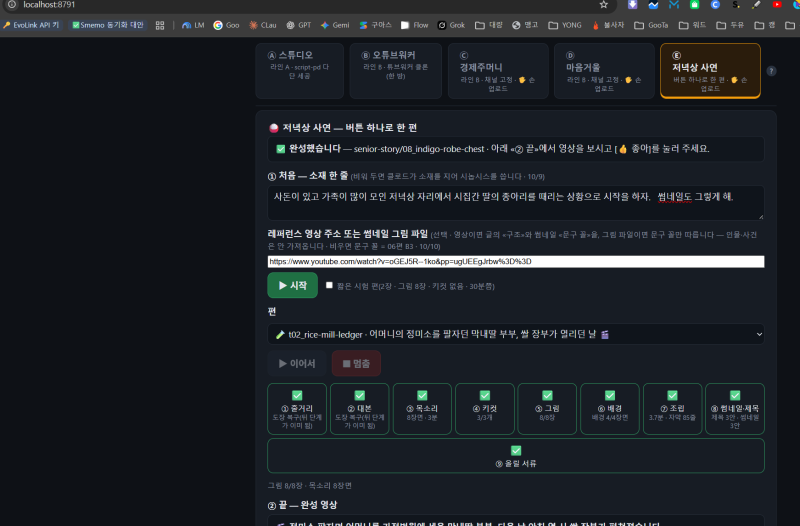The height and width of the screenshot is (526, 800).
Task: Click the site info icon beside localhost:8791
Action: coord(12,5)
